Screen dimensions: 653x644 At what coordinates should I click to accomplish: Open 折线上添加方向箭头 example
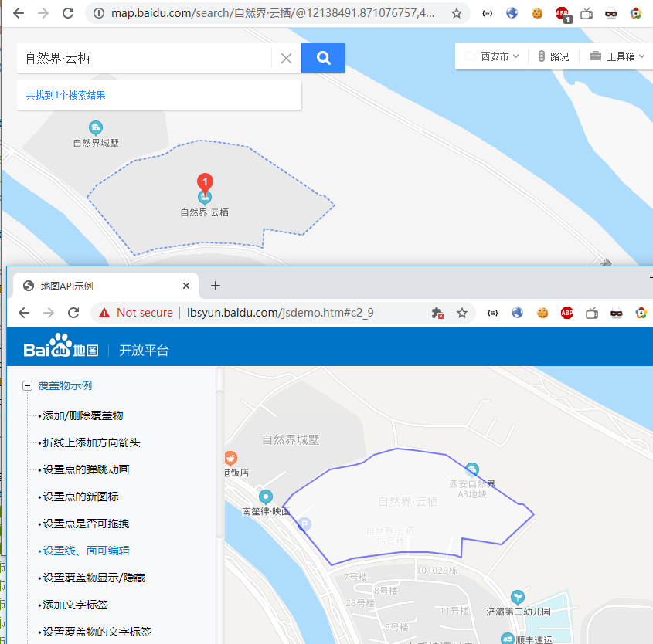[92, 442]
